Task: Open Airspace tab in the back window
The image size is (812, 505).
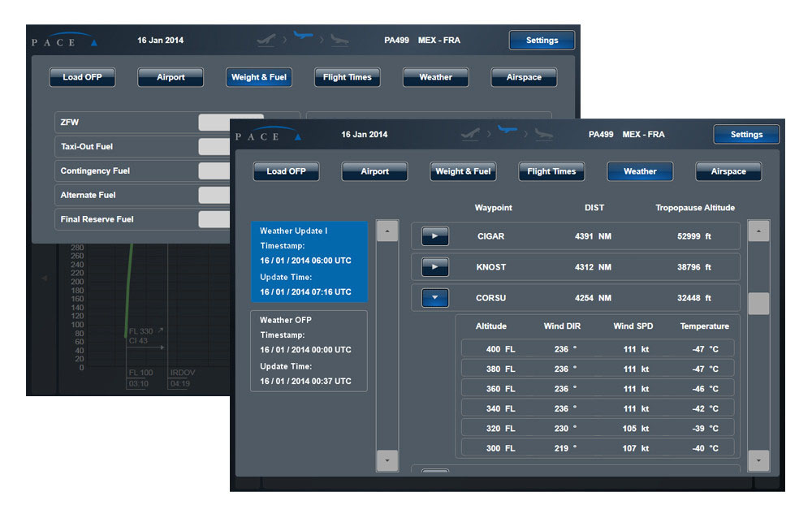Action: (524, 77)
